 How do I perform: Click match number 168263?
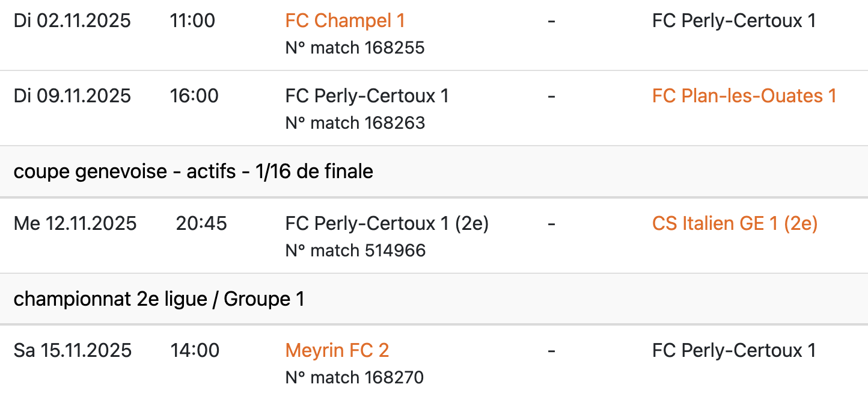[x=355, y=123]
